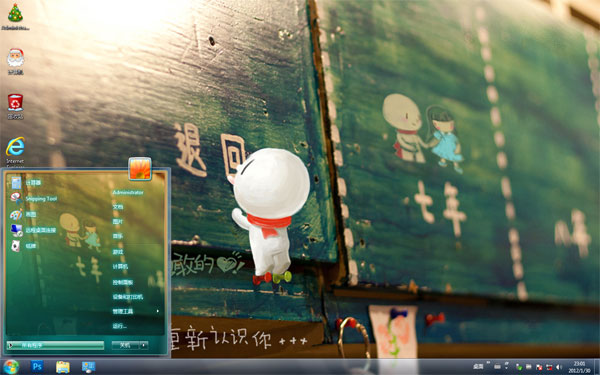Expand Administrative Tools (管理工具) submenu arrow
The height and width of the screenshot is (375, 600).
coord(158,311)
